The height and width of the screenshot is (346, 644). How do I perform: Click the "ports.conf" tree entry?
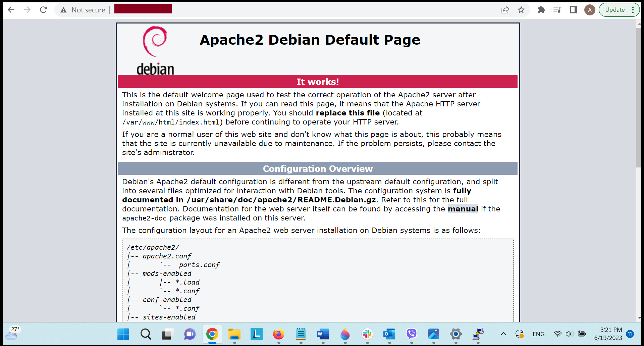pyautogui.click(x=199, y=265)
